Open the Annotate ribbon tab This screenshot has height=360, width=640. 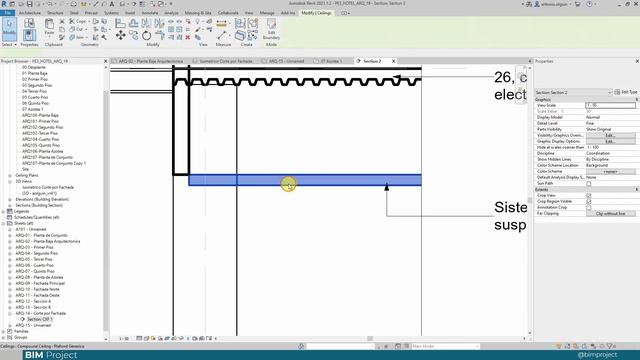pyautogui.click(x=149, y=13)
